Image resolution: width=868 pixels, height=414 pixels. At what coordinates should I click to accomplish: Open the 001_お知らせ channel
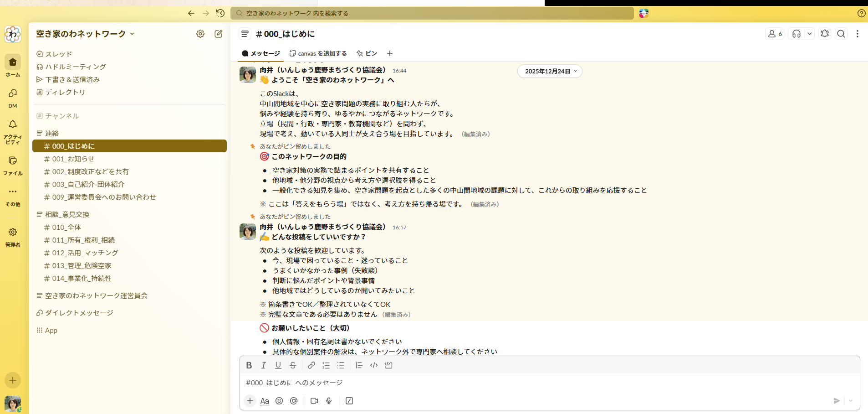pyautogui.click(x=73, y=159)
